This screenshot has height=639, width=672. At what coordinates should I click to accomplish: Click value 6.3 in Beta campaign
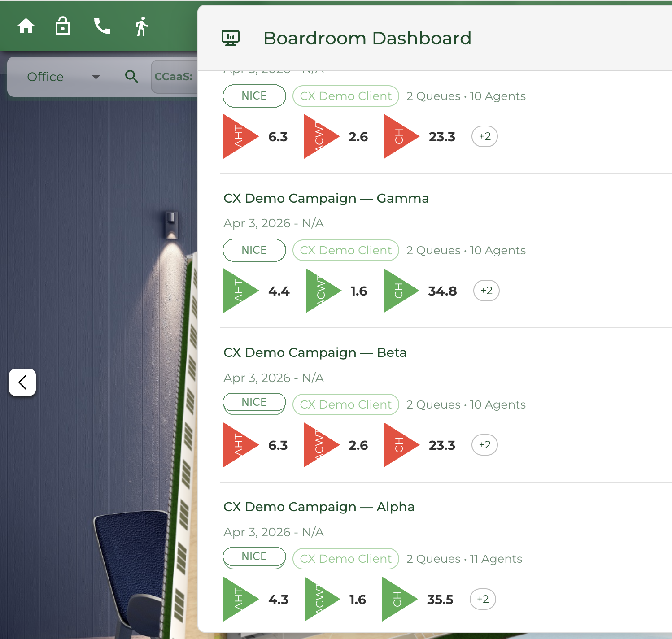click(278, 445)
